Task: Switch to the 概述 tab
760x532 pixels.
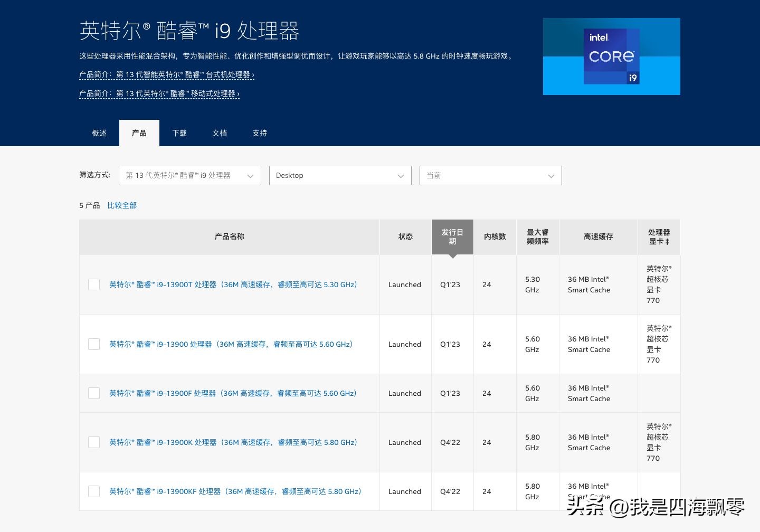Action: point(99,133)
